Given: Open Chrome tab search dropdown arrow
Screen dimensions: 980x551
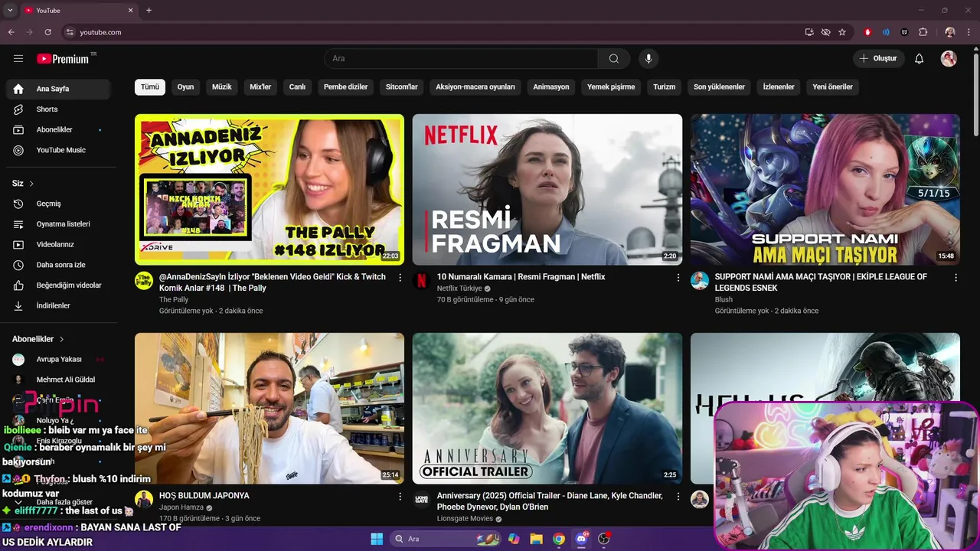Looking at the screenshot, I should pos(10,11).
